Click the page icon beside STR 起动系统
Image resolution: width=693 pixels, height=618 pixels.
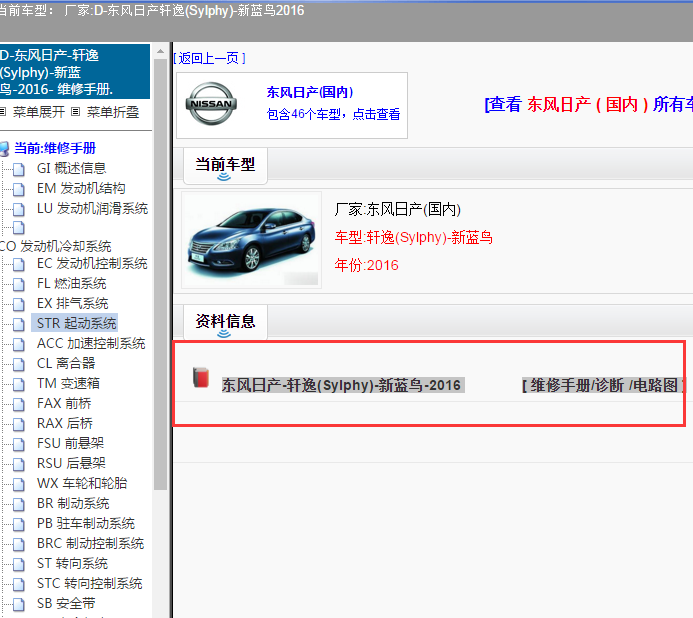click(x=19, y=324)
